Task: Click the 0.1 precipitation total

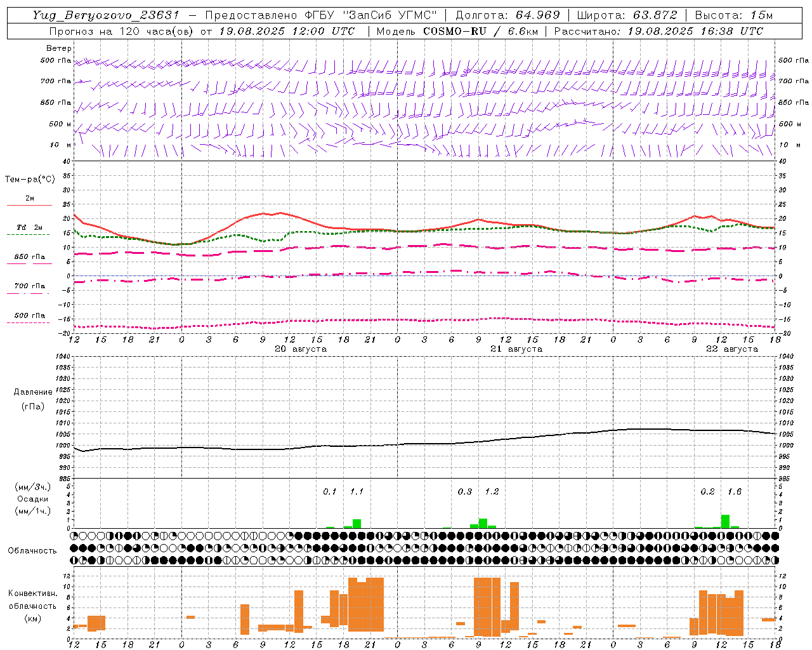Action: pyautogui.click(x=330, y=491)
